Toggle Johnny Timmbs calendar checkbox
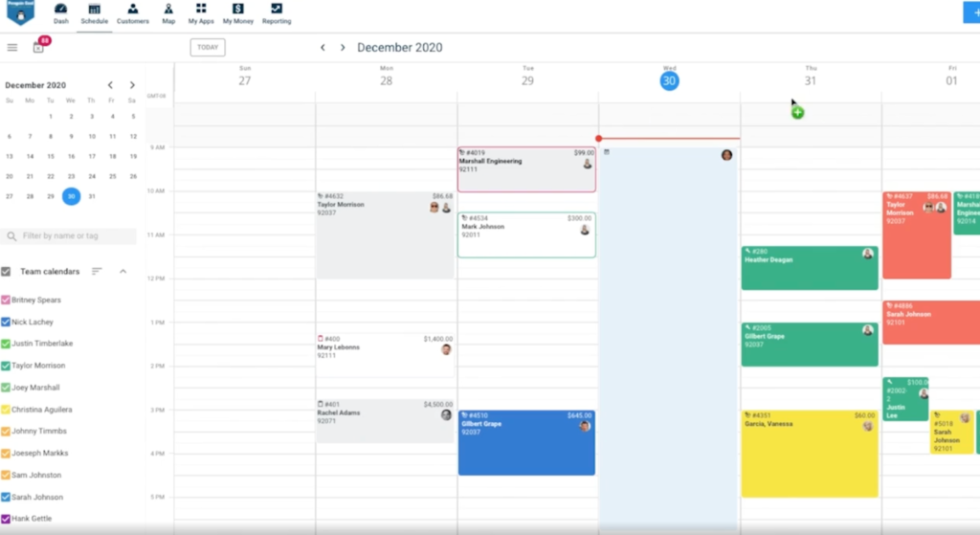Image resolution: width=980 pixels, height=535 pixels. [6, 432]
